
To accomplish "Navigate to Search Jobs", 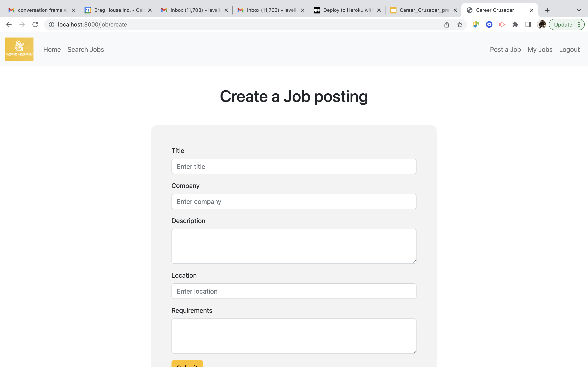I will pos(86,49).
